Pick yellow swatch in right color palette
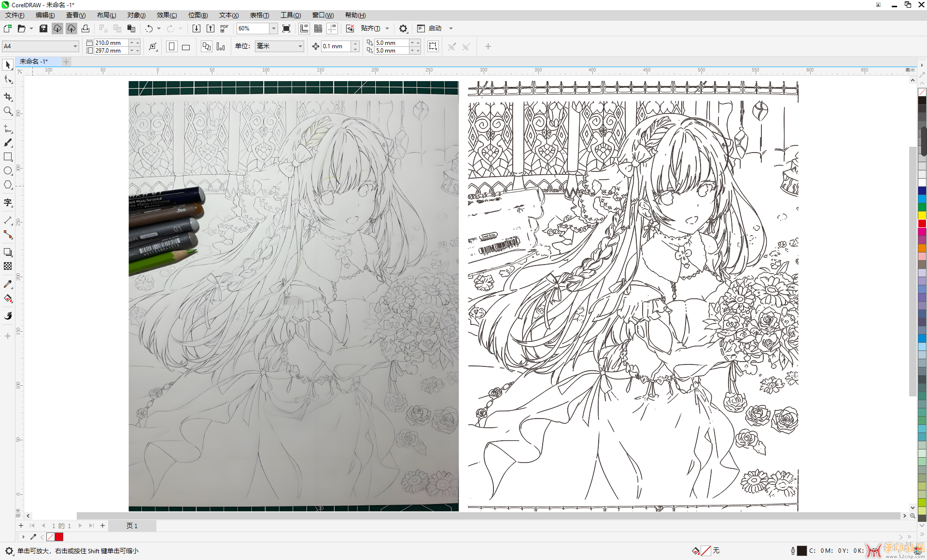 click(x=922, y=215)
